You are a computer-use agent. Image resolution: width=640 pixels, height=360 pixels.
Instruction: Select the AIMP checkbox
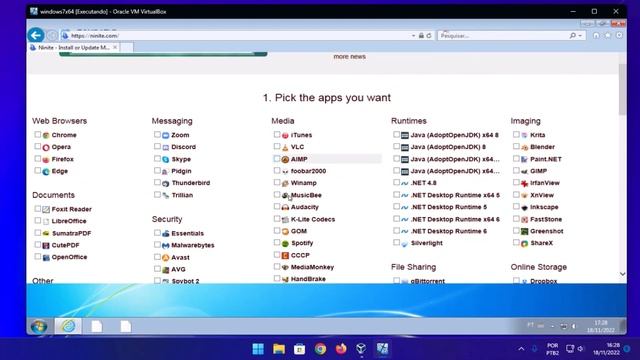pos(277,158)
